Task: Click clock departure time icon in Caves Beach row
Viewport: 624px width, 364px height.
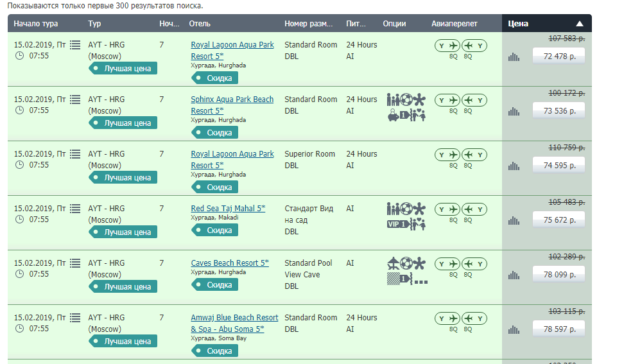Action: click(x=19, y=273)
